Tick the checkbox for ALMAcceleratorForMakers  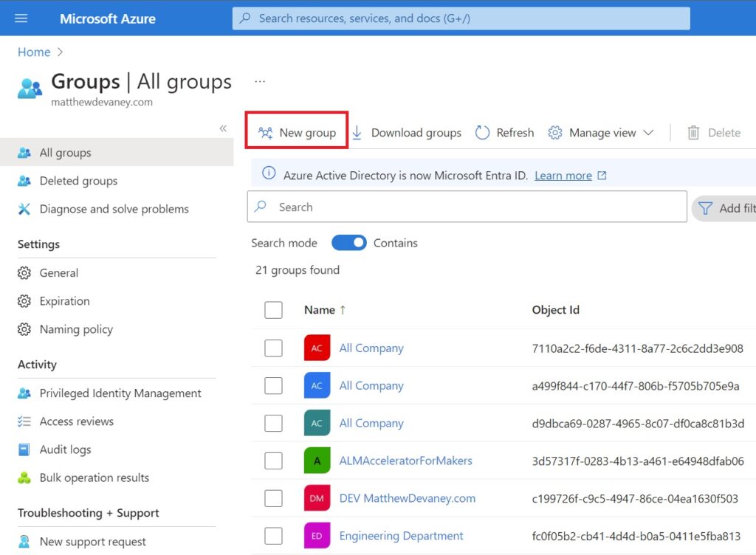pyautogui.click(x=273, y=461)
